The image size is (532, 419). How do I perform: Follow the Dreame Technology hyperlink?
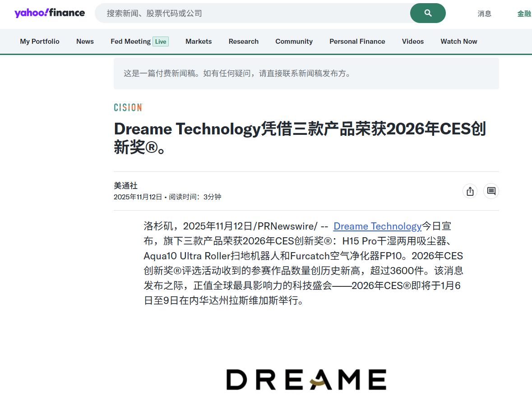coord(377,226)
